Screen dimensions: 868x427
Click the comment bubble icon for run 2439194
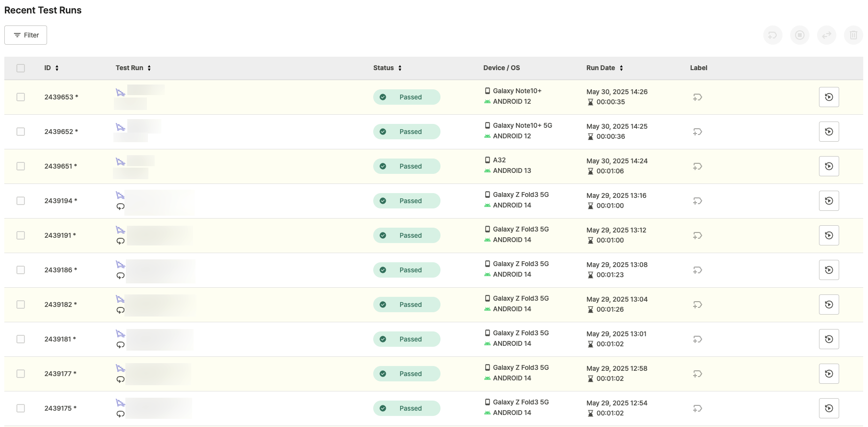[x=121, y=207]
